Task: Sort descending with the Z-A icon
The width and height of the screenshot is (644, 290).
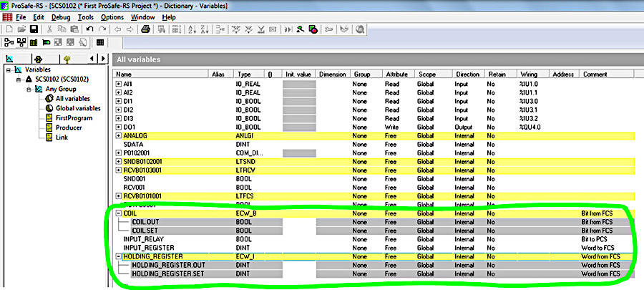Action: click(205, 29)
